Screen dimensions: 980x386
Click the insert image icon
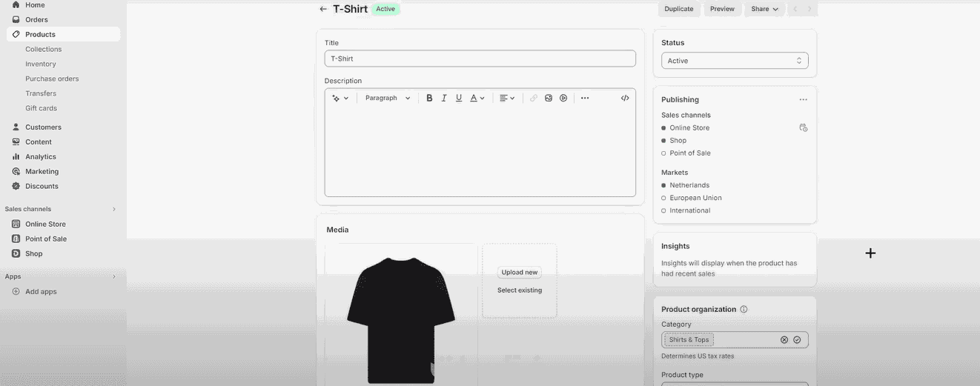[549, 98]
